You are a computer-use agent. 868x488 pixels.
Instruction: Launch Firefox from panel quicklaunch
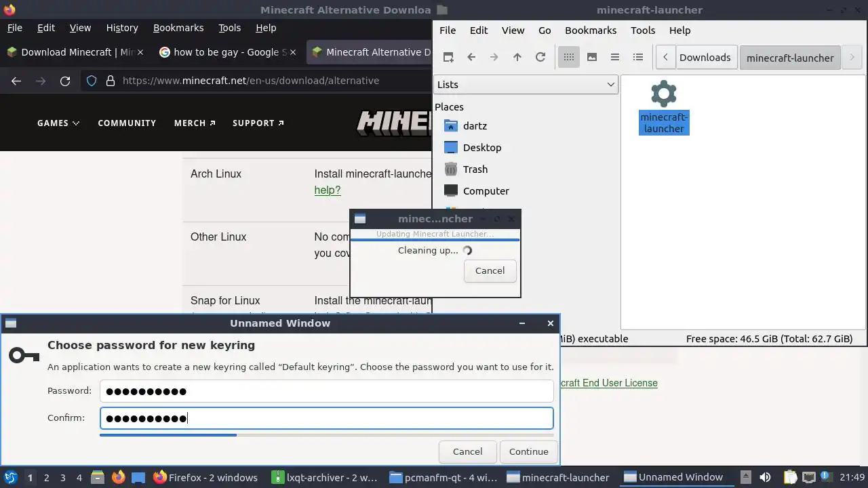coord(118,477)
